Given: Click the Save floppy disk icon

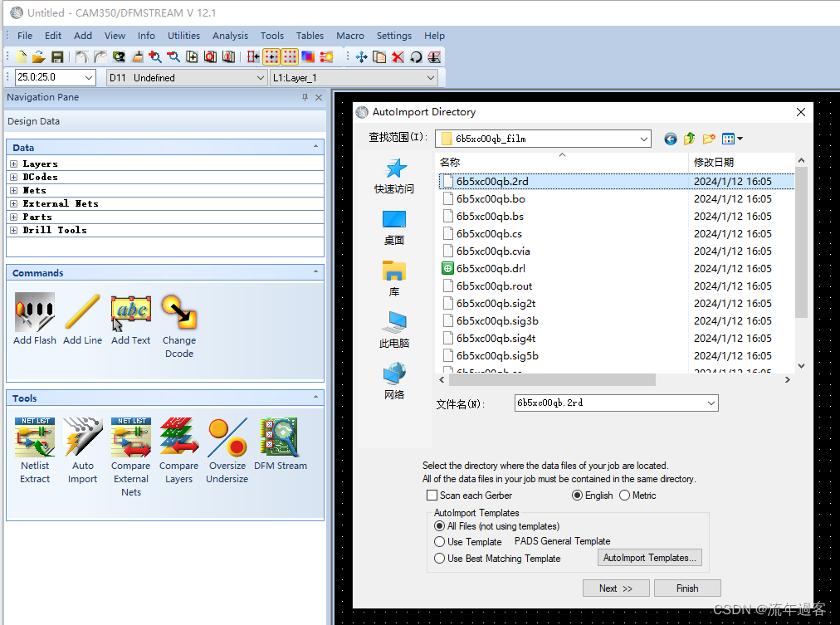Looking at the screenshot, I should click(57, 56).
